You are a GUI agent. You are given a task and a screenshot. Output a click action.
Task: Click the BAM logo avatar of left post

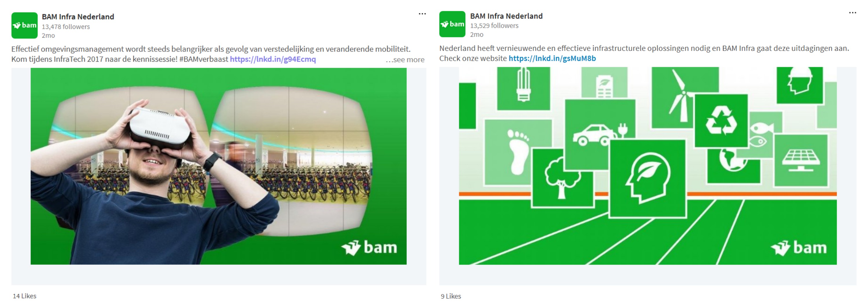tap(24, 25)
